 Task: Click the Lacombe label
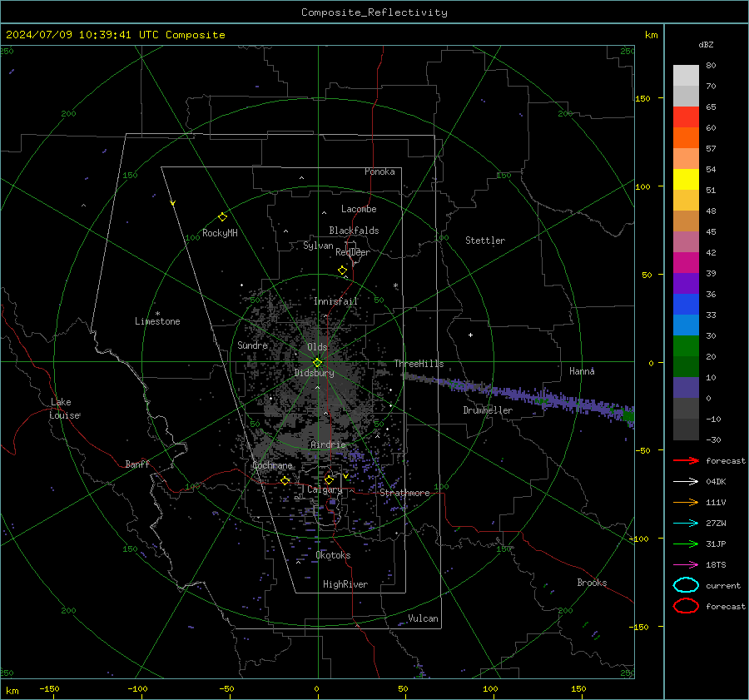click(359, 209)
